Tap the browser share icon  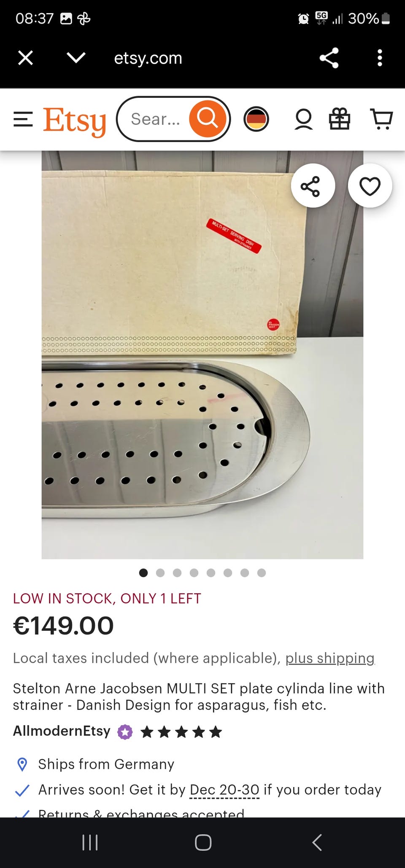[329, 58]
